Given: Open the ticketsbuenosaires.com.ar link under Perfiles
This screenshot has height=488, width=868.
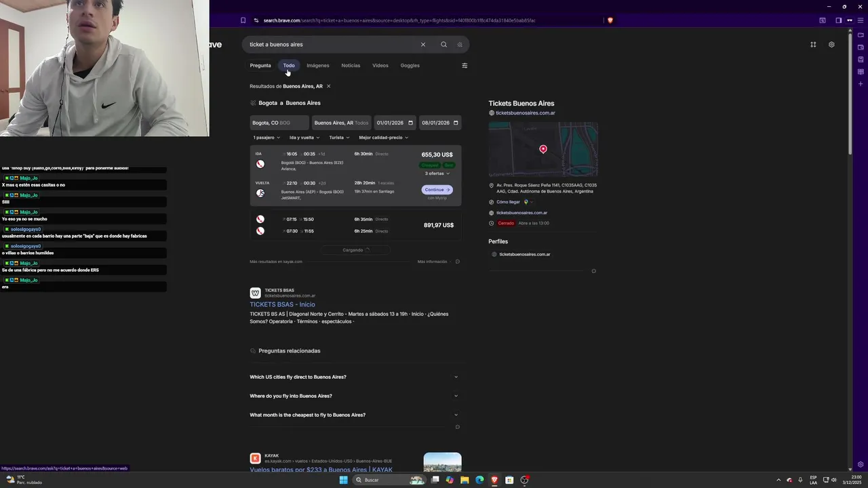Looking at the screenshot, I should pos(525,254).
